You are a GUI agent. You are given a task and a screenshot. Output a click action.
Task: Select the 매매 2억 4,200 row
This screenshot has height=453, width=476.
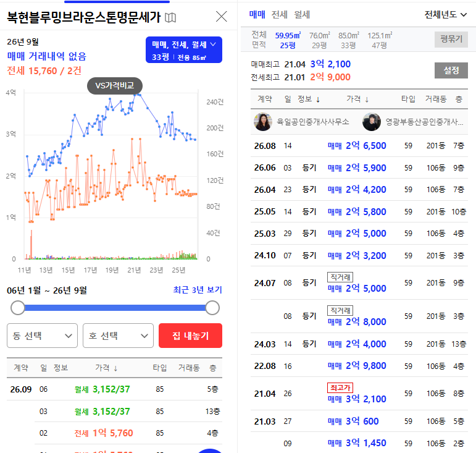click(x=359, y=190)
